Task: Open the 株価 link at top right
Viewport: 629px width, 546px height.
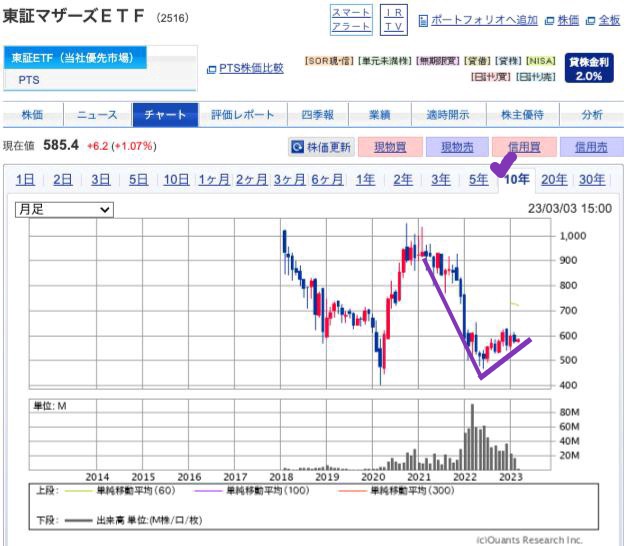Action: 568,20
